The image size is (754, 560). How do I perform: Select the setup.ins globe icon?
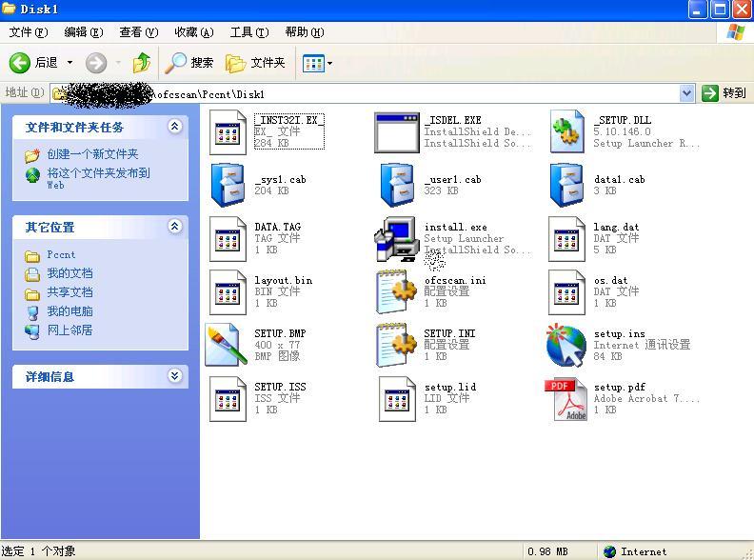[x=566, y=346]
